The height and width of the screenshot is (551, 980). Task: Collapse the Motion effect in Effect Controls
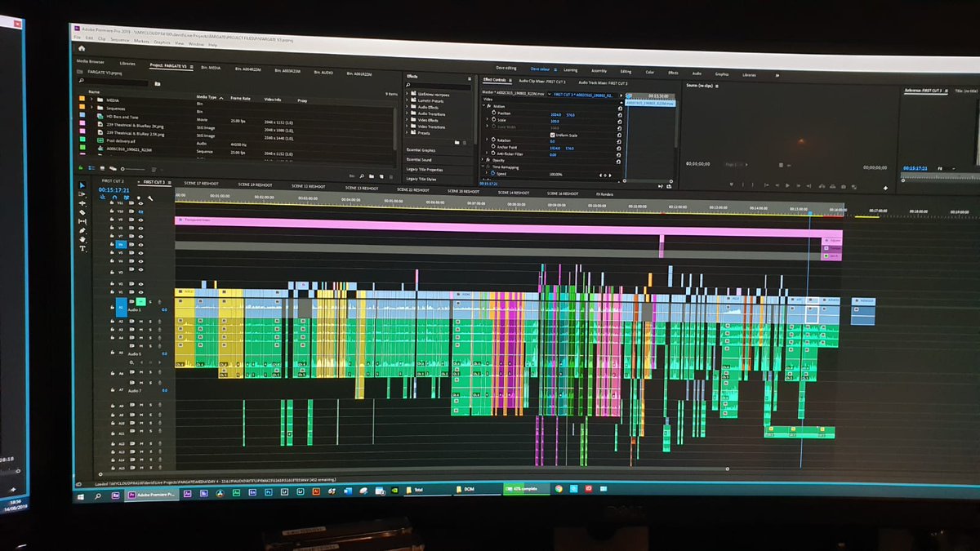[483, 105]
